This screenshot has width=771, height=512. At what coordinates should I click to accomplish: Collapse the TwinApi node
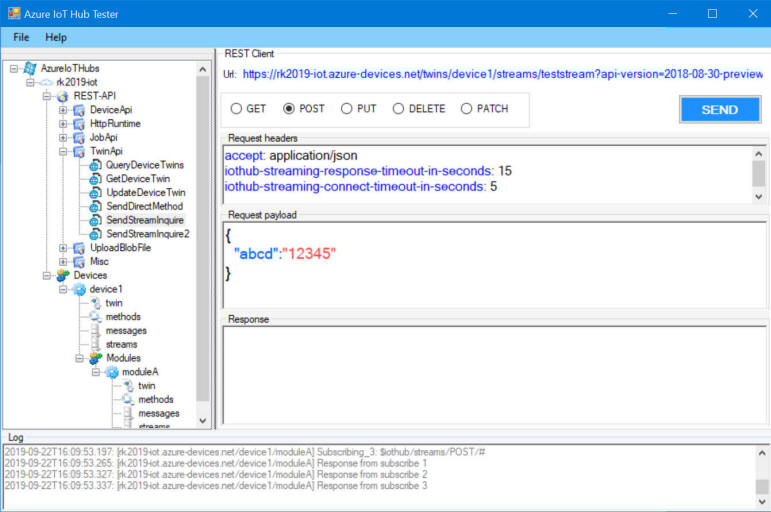(x=63, y=151)
